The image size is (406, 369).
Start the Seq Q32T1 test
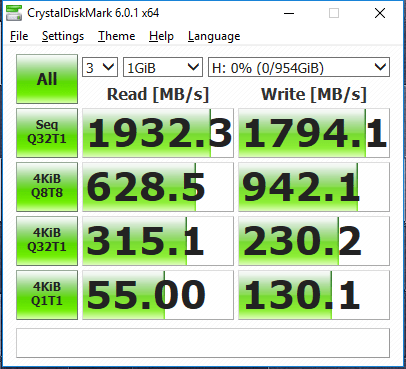pyautogui.click(x=47, y=133)
